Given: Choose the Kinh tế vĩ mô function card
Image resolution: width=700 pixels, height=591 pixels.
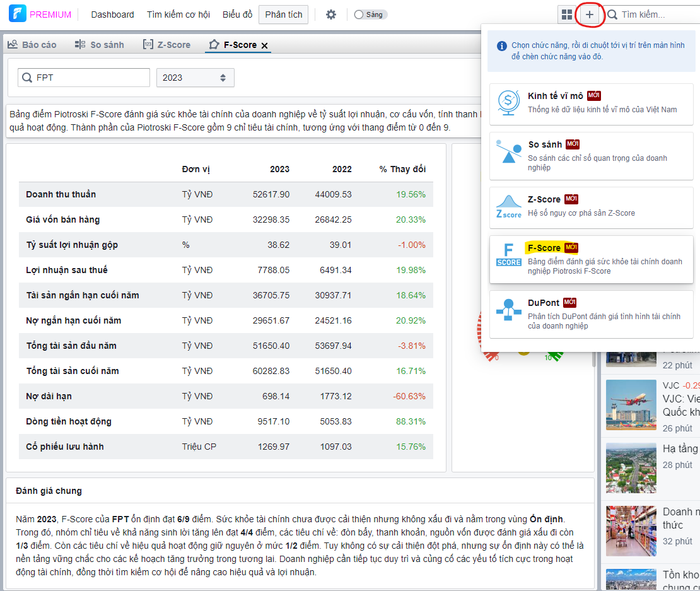Looking at the screenshot, I should [591, 104].
